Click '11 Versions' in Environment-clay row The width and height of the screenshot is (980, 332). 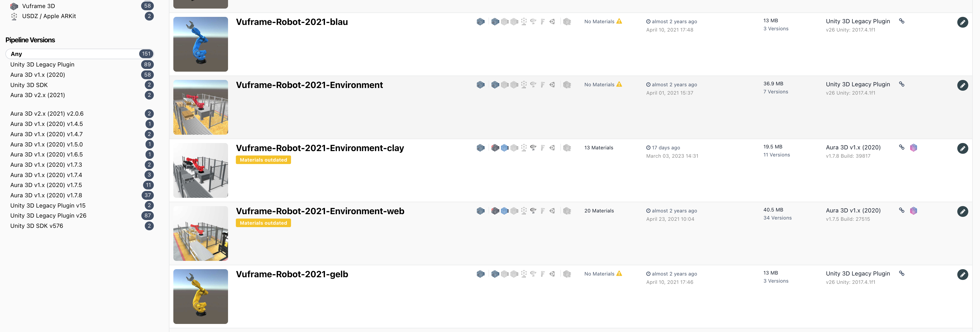coord(776,155)
